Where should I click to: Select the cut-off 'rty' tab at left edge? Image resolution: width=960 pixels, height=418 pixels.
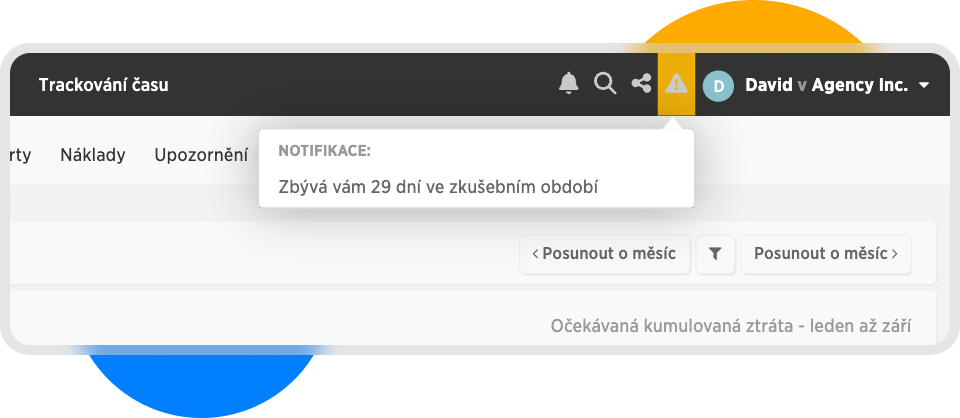(x=20, y=155)
